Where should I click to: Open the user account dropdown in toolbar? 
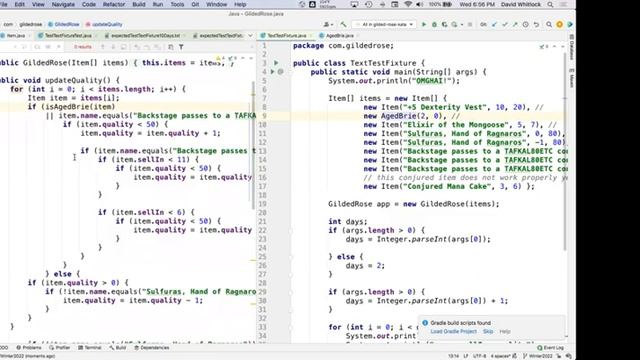tap(328, 24)
